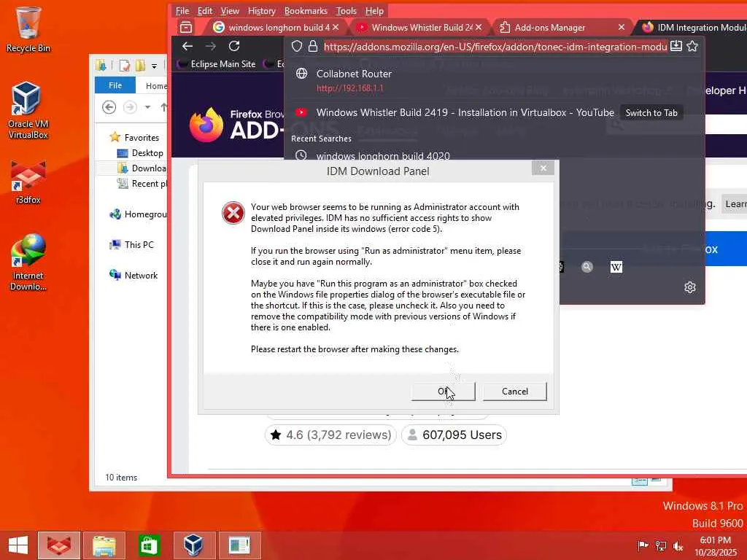Open Internet Download Manager desktop shortcut
Viewport: 747px width, 560px height.
click(28, 262)
